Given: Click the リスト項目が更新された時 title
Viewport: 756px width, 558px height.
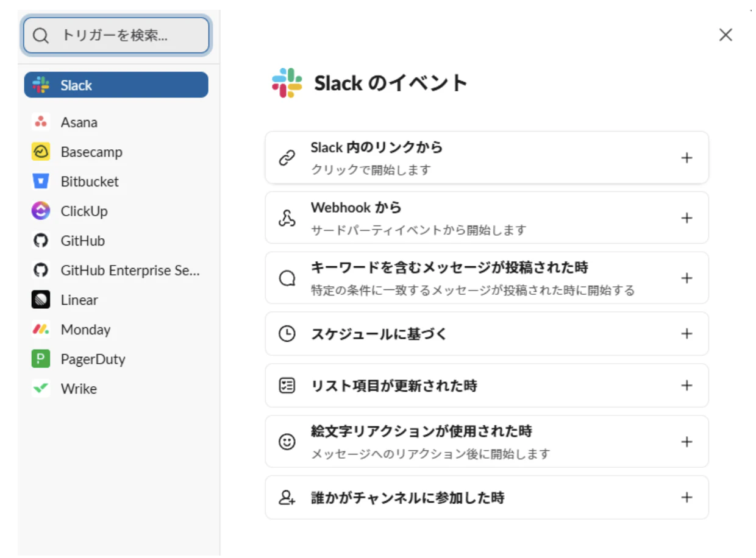Looking at the screenshot, I should click(x=394, y=386).
